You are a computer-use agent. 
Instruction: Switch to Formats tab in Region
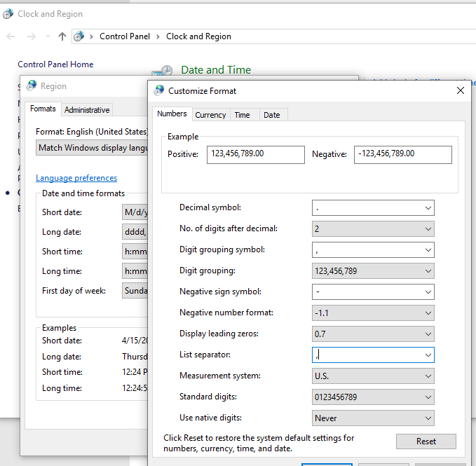coord(43,109)
